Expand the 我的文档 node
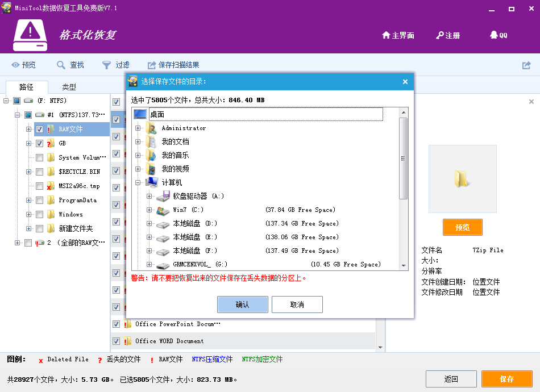 coord(138,141)
